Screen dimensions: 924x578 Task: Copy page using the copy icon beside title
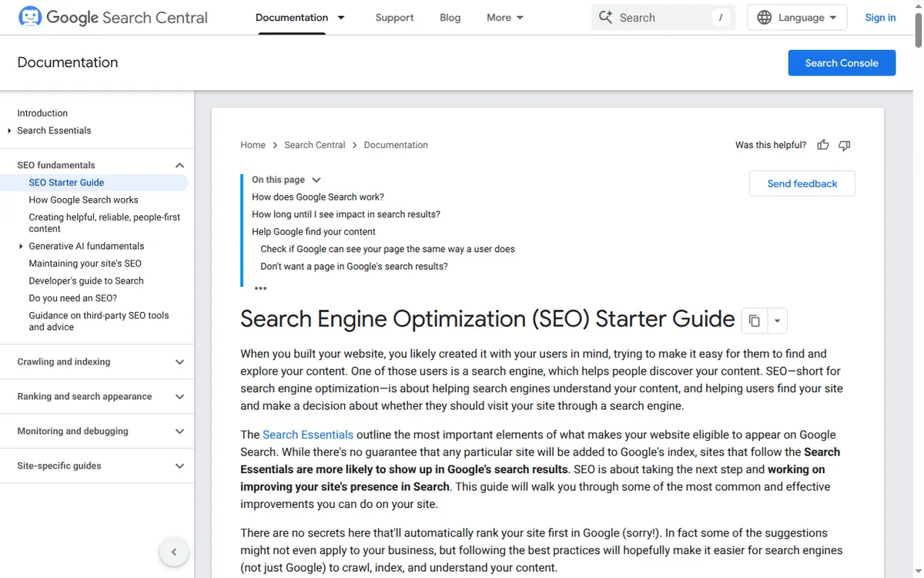point(755,321)
